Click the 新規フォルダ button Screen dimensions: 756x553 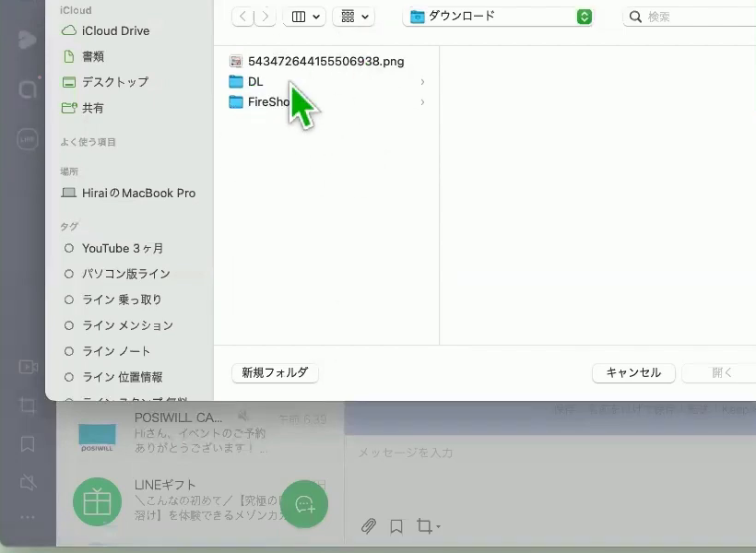[275, 372]
